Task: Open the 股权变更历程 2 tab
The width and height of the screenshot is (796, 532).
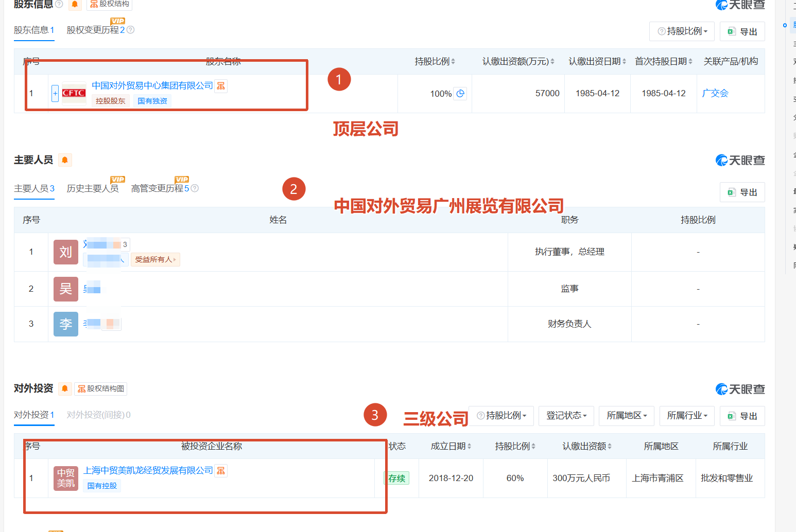Action: click(x=96, y=30)
